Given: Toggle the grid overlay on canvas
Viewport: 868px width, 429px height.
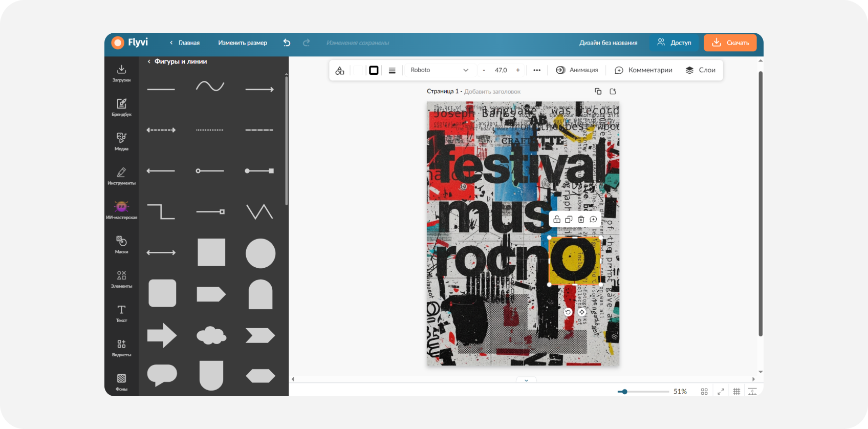Looking at the screenshot, I should (x=736, y=392).
